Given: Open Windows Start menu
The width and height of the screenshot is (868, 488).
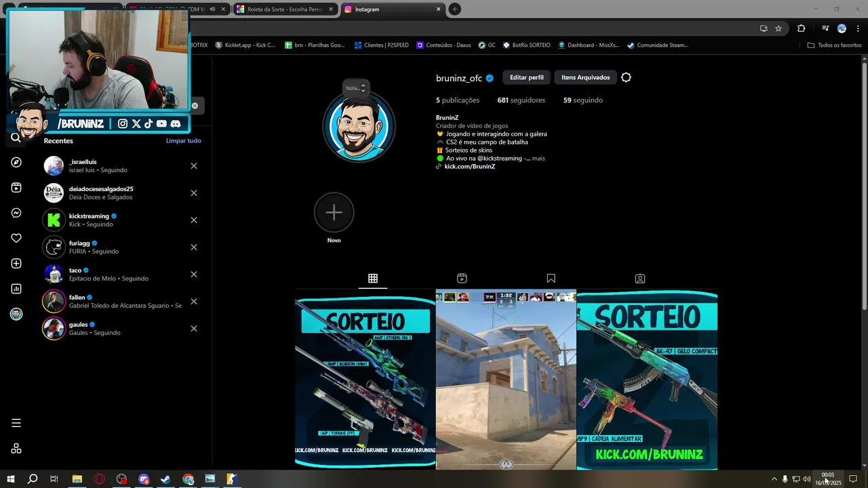Looking at the screenshot, I should 11,479.
